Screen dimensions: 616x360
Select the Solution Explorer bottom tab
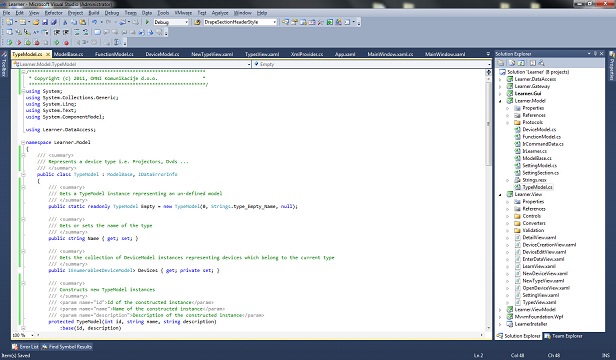[519, 336]
